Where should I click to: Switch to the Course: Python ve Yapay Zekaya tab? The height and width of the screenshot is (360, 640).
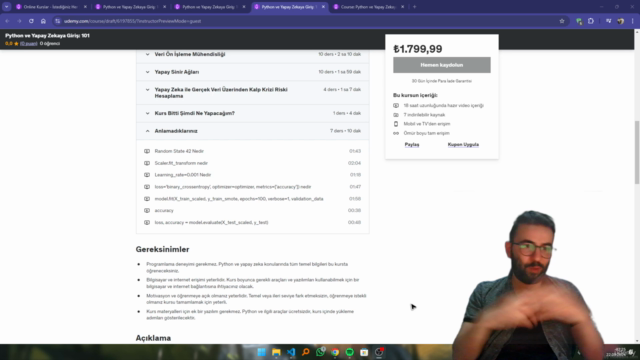tap(368, 7)
